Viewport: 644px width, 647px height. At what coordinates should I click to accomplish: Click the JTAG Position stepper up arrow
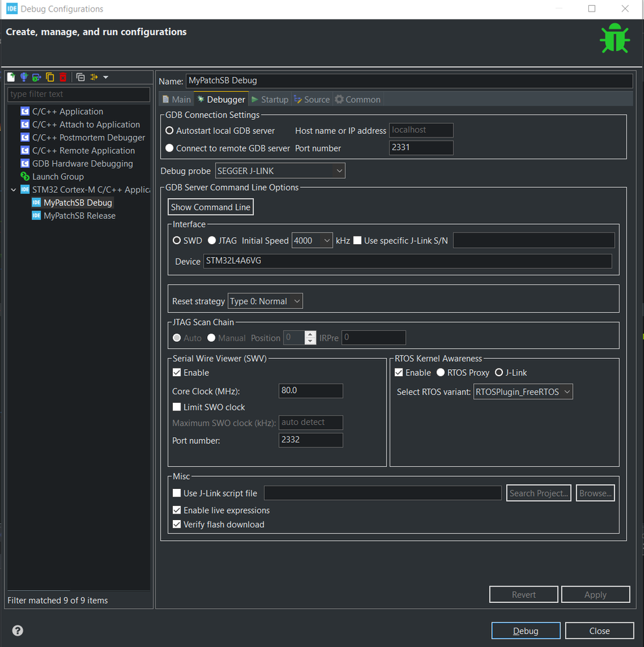[x=311, y=334]
